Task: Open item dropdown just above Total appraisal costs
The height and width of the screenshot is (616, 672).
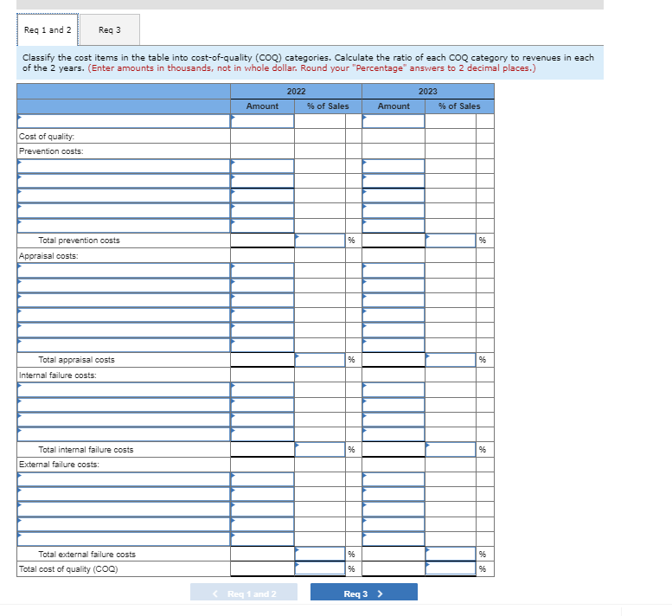Action: pyautogui.click(x=124, y=345)
